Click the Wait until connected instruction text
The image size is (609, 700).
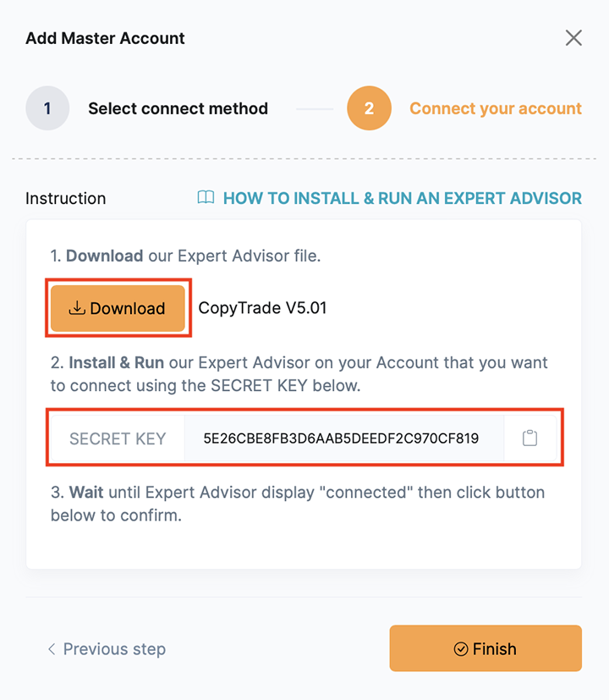298,504
